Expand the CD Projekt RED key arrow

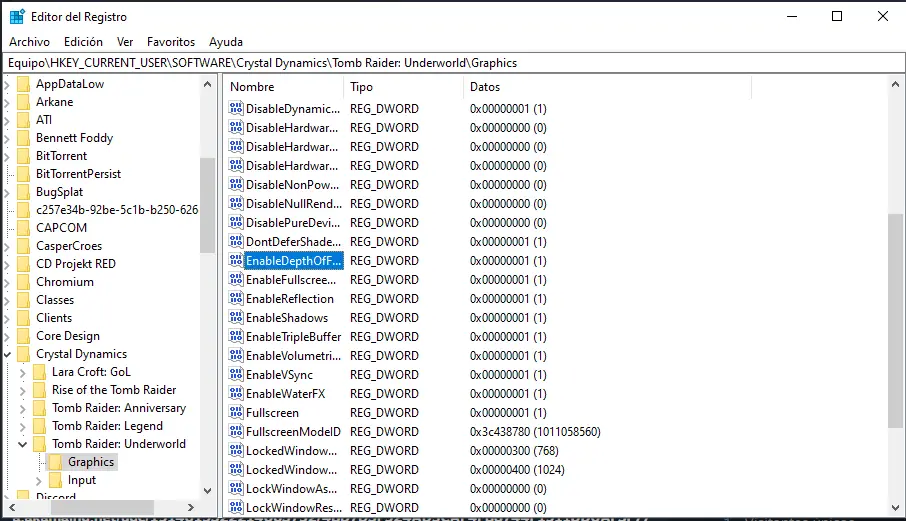[7, 264]
